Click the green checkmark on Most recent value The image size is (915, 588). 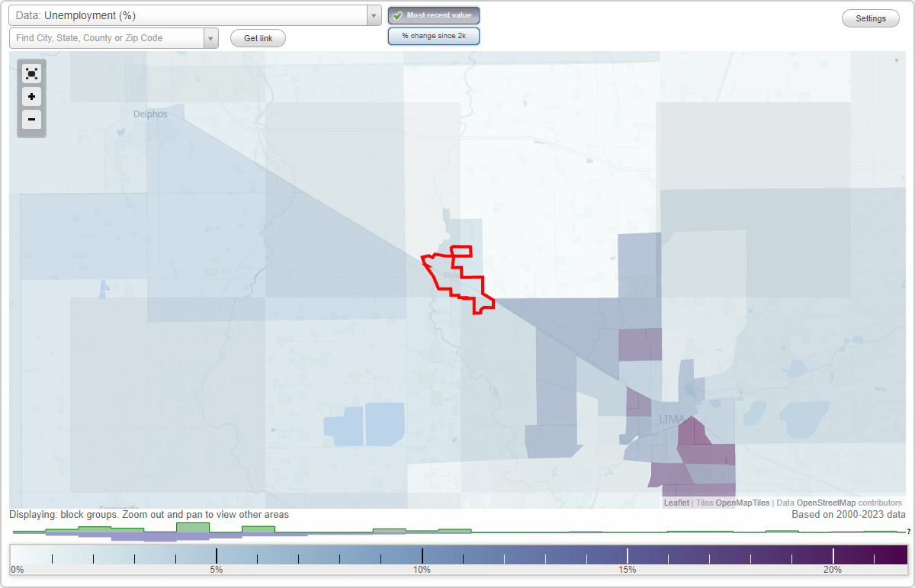tap(397, 14)
